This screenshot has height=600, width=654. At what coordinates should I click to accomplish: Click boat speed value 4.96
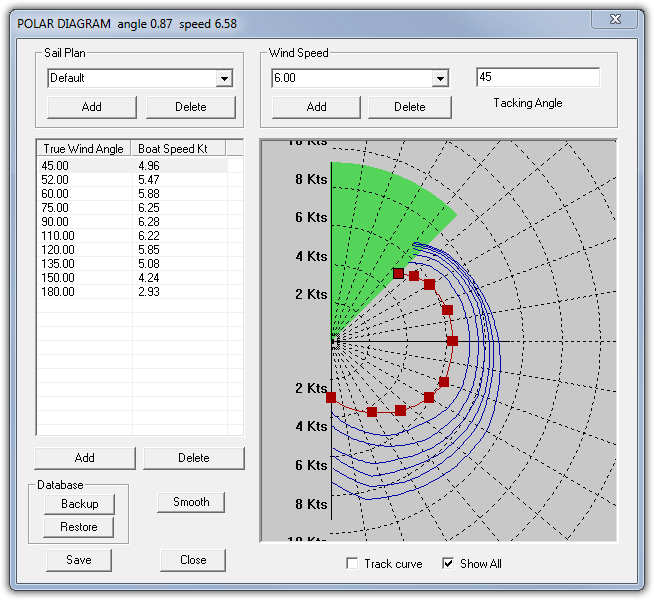pyautogui.click(x=149, y=166)
